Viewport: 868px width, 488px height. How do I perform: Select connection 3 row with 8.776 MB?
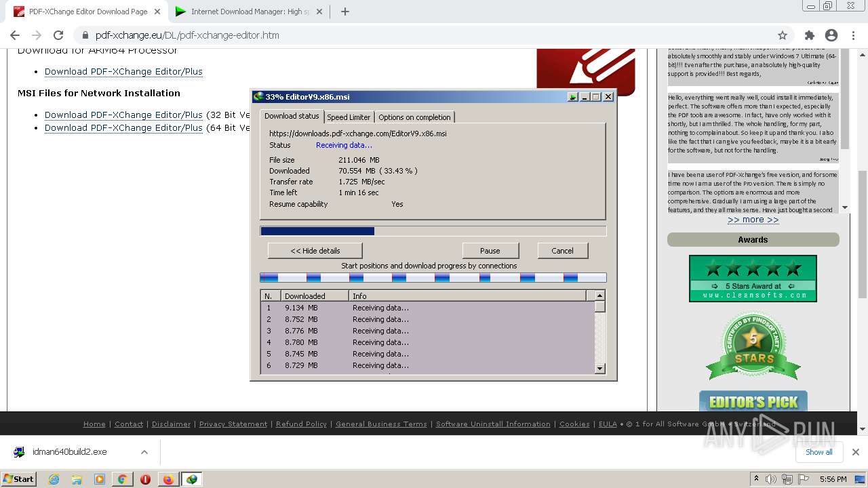coord(427,331)
